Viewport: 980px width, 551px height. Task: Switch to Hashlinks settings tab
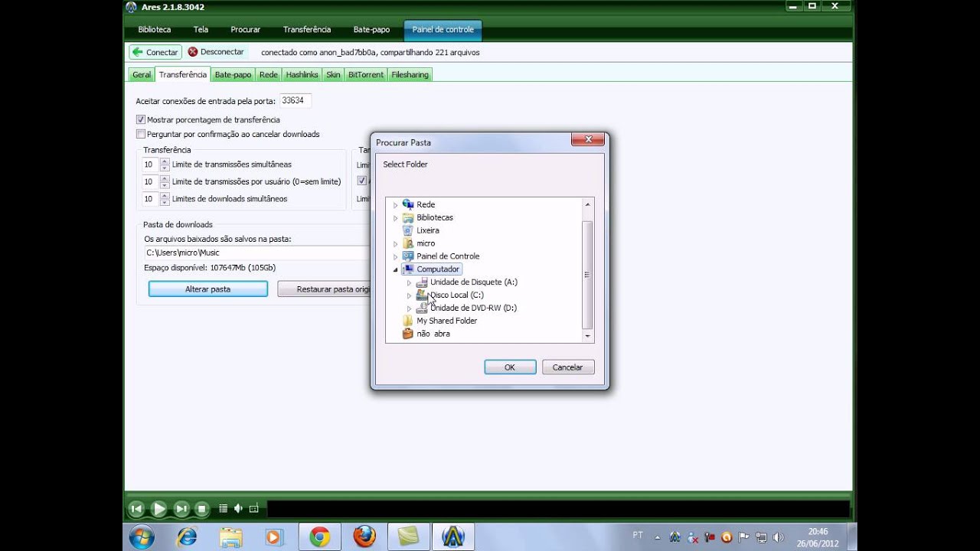302,75
